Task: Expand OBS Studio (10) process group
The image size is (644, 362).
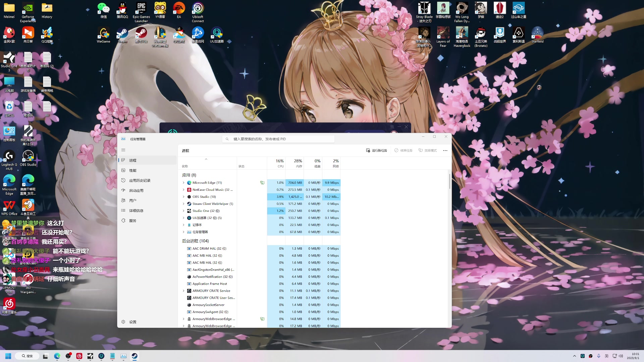Action: coord(183,197)
